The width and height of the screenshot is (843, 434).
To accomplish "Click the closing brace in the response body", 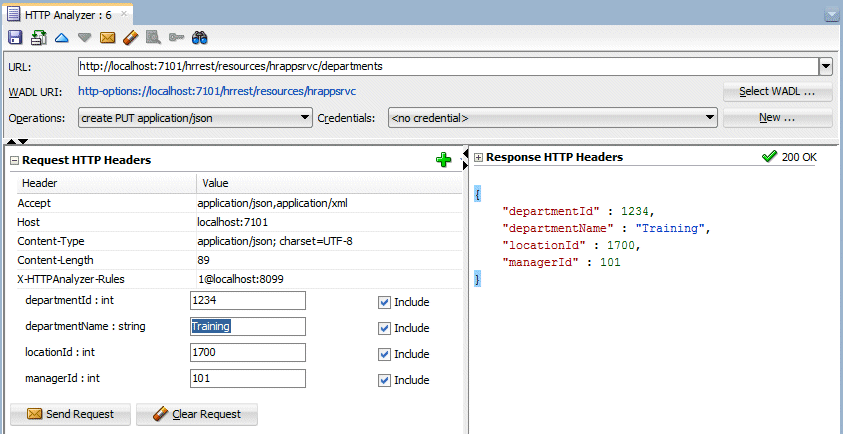I will click(x=477, y=280).
